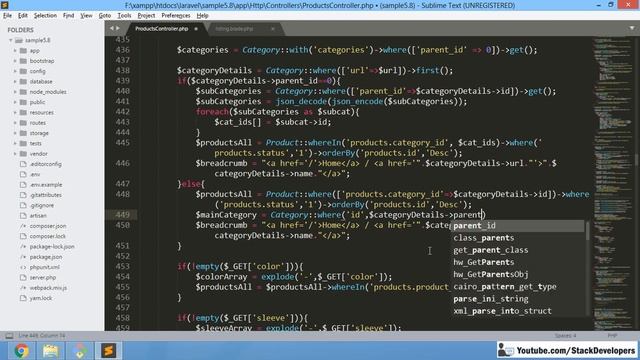Open composer.json in the sidebar
This screenshot has height=360, width=640.
click(48, 226)
